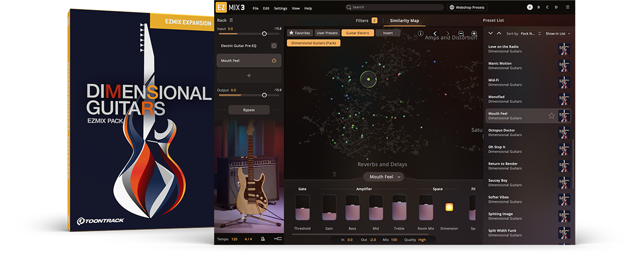Click Manic Motion pack thumbnail
Image resolution: width=644 pixels, height=262 pixels.
click(x=564, y=65)
